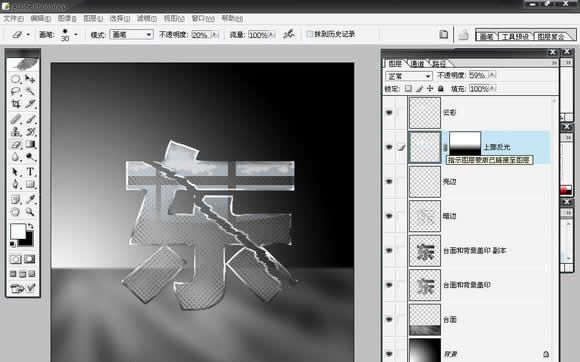Toggle lock position in Layers panel
This screenshot has height=362, width=580.
coord(430,88)
